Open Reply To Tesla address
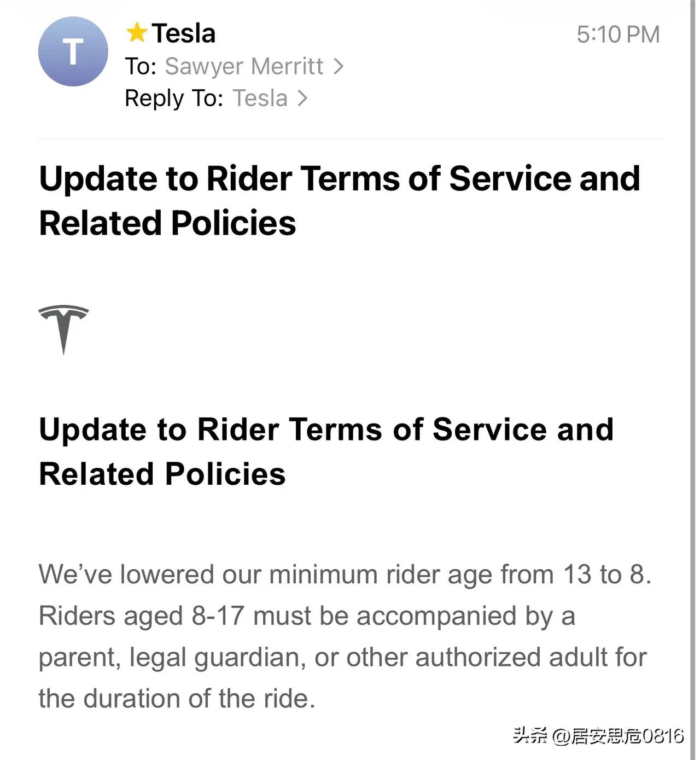The image size is (700, 760). (260, 98)
